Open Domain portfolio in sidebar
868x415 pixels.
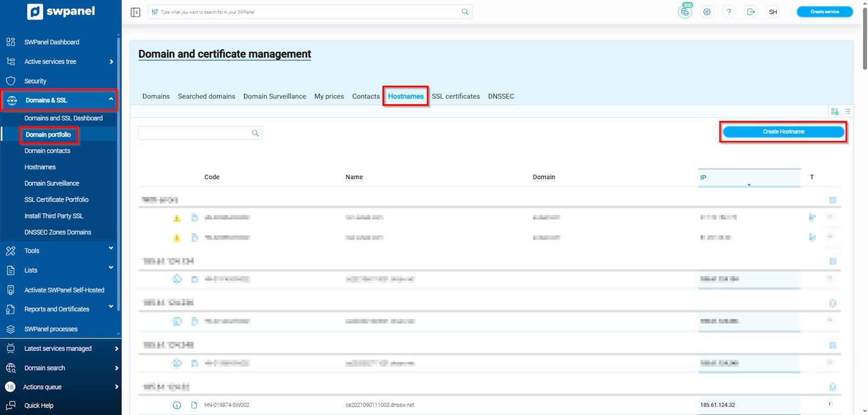coord(48,135)
